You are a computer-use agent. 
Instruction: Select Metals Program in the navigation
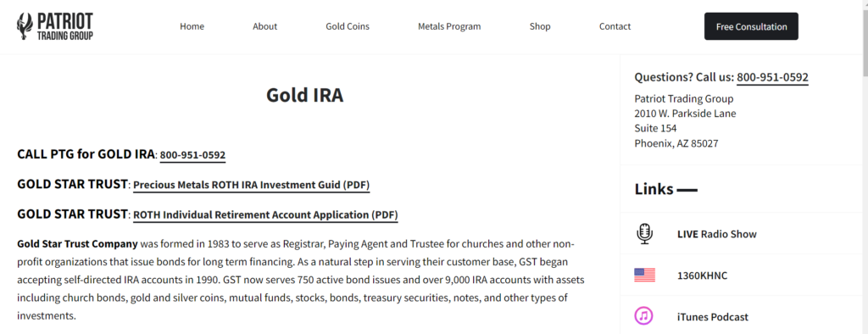tap(449, 26)
